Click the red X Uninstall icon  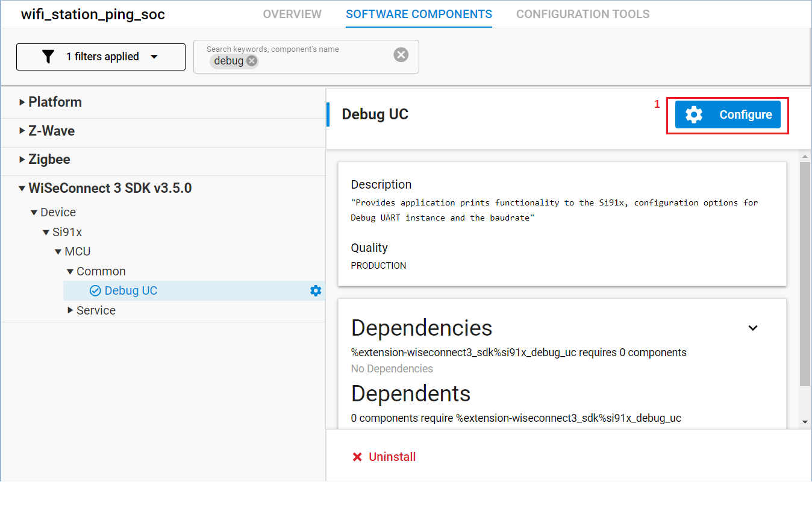(x=357, y=457)
